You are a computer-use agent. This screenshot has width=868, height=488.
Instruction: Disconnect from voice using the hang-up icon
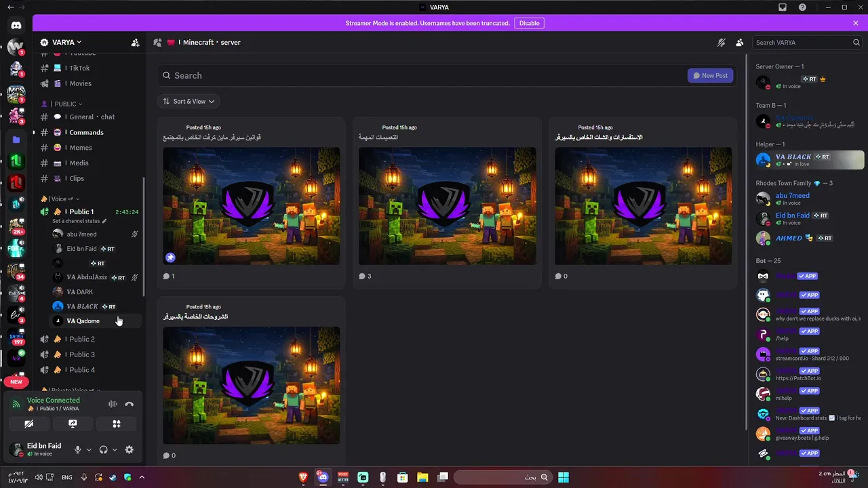click(130, 404)
